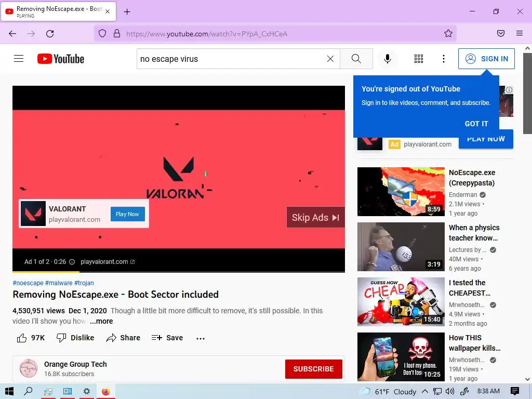
Task: Open the Windows Start menu
Action: tap(9, 392)
